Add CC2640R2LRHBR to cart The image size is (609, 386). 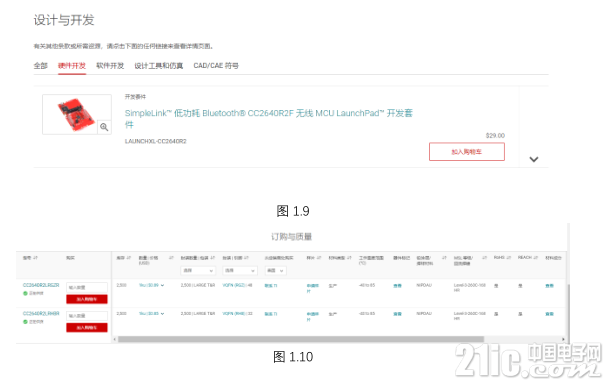click(x=87, y=327)
